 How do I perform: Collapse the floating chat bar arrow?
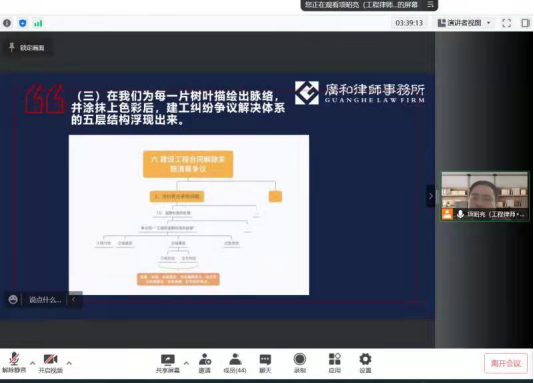tap(74, 300)
